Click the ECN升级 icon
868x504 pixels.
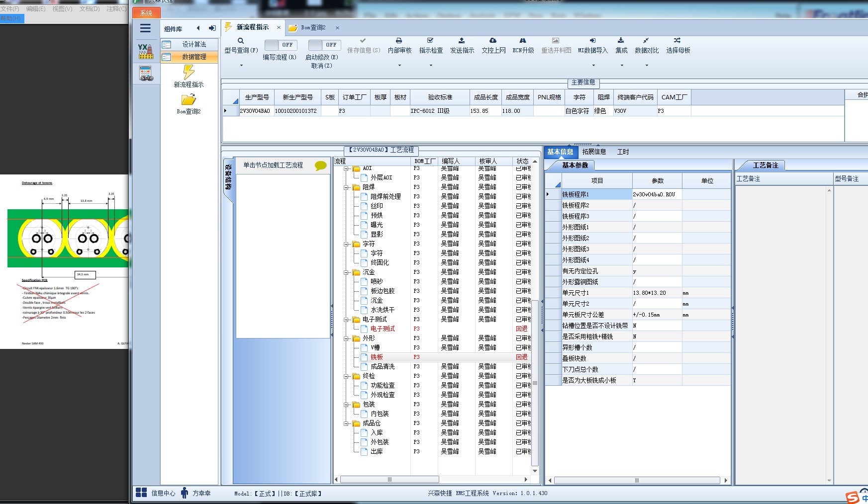pos(523,41)
